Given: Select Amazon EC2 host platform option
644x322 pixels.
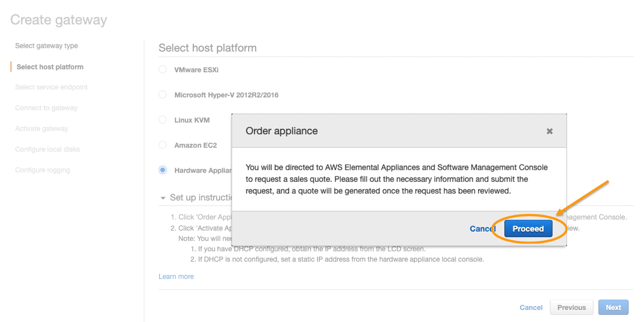Looking at the screenshot, I should (x=162, y=145).
